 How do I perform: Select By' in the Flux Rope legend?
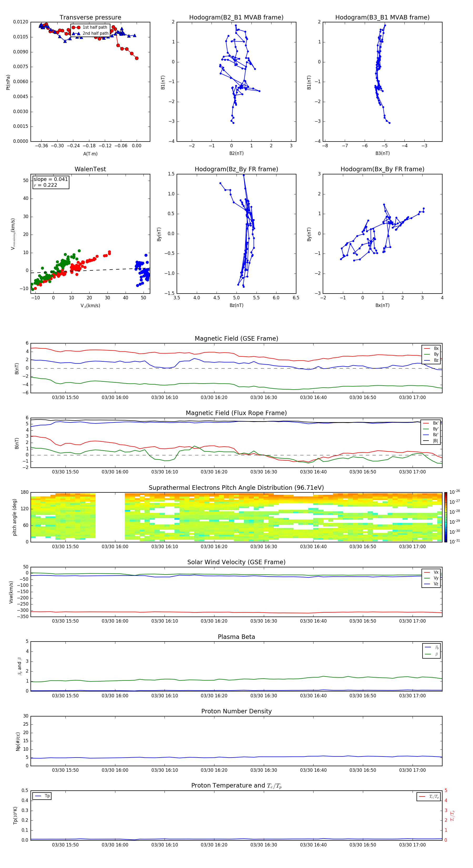point(431,429)
